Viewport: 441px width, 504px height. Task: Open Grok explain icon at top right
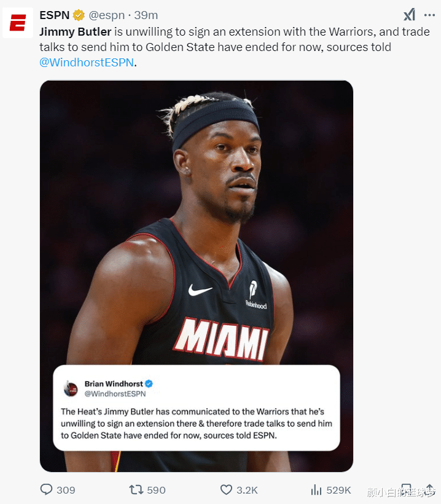pos(410,15)
